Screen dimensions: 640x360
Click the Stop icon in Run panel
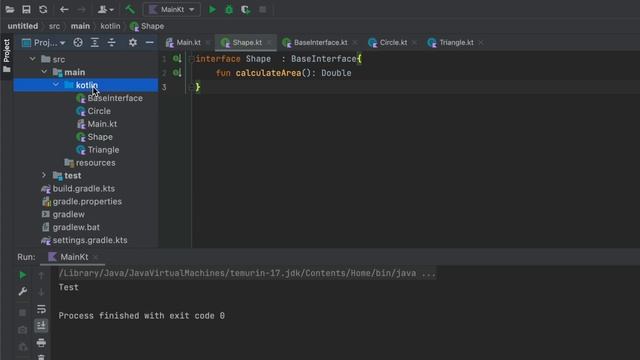23,313
